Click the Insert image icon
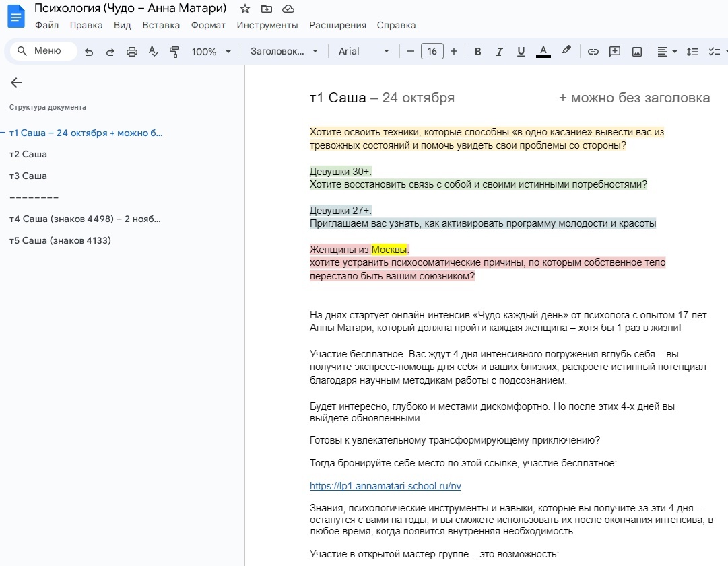The image size is (728, 566). pyautogui.click(x=637, y=52)
